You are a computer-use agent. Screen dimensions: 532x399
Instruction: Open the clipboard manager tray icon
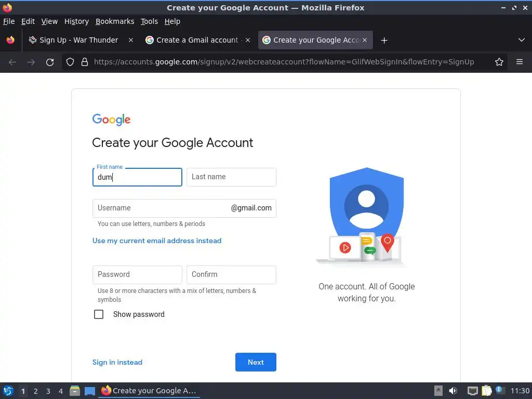486,391
